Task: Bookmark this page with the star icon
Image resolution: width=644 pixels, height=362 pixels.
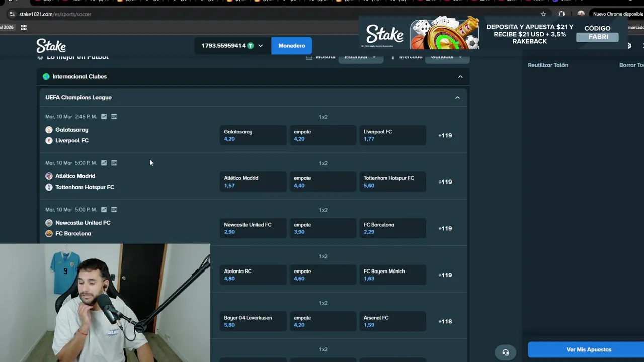Action: [543, 14]
